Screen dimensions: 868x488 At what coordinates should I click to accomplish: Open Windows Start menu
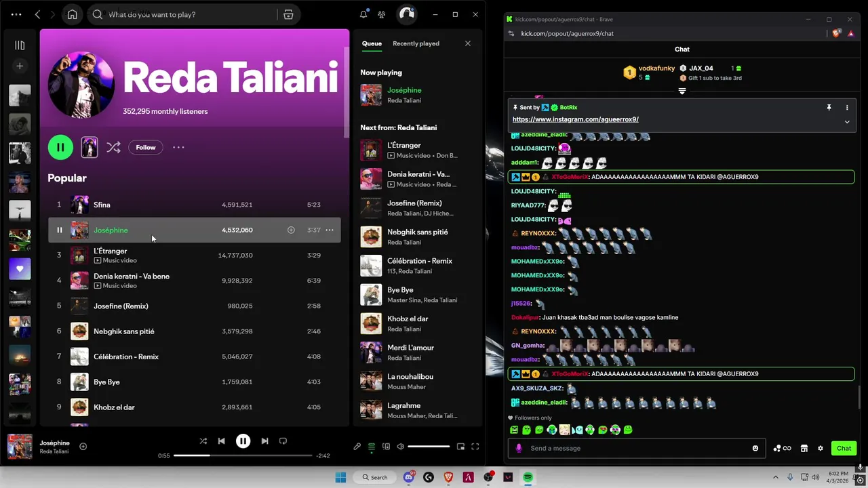[340, 477]
